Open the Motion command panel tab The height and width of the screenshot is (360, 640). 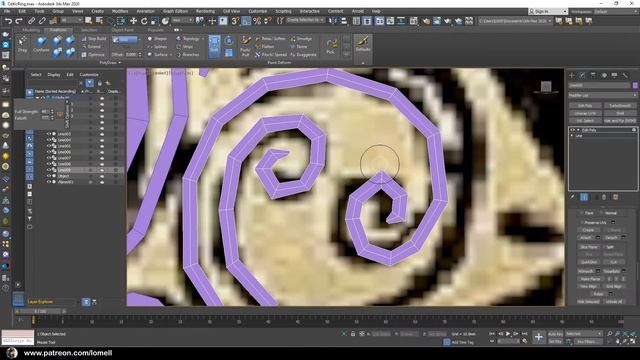pos(604,76)
